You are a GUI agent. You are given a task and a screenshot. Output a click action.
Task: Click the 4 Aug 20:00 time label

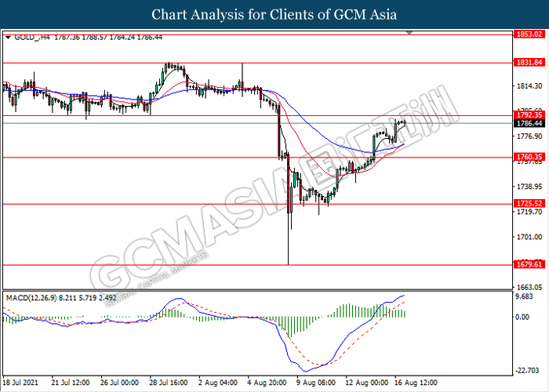tap(267, 383)
